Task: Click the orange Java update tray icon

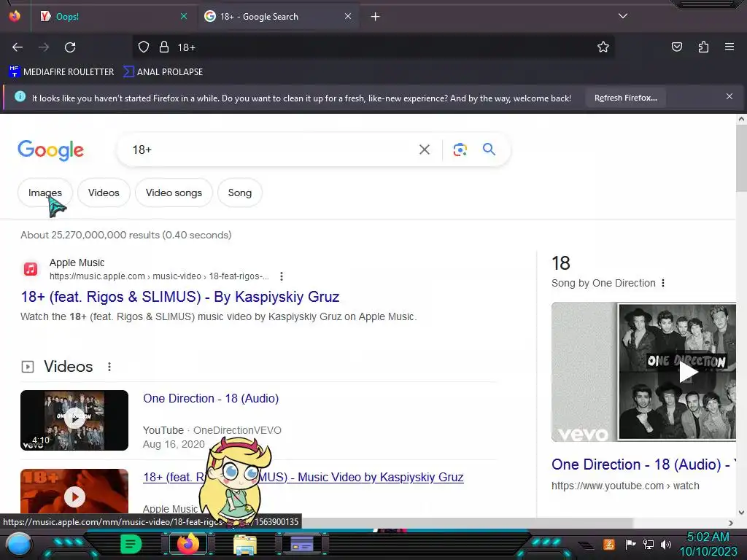Action: [608, 544]
